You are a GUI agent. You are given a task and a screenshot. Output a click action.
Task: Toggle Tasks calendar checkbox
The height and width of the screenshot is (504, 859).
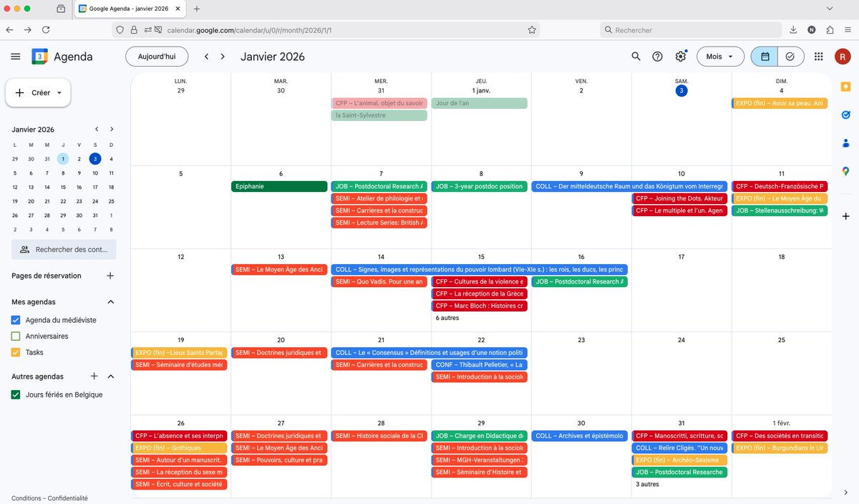pos(16,352)
